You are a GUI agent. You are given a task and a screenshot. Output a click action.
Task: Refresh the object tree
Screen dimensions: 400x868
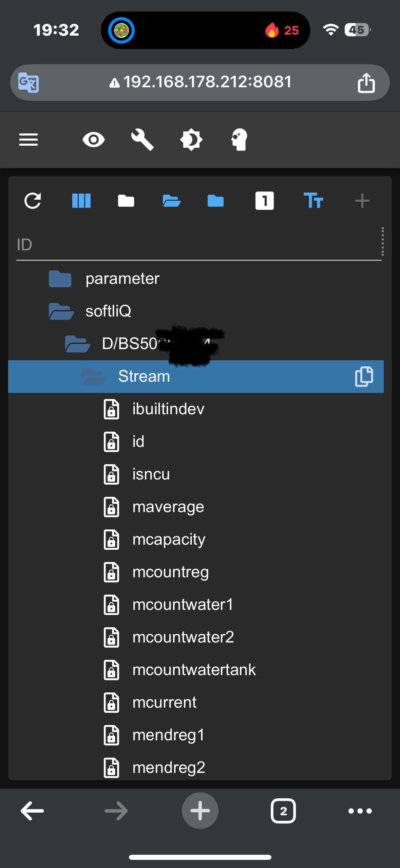(x=33, y=201)
